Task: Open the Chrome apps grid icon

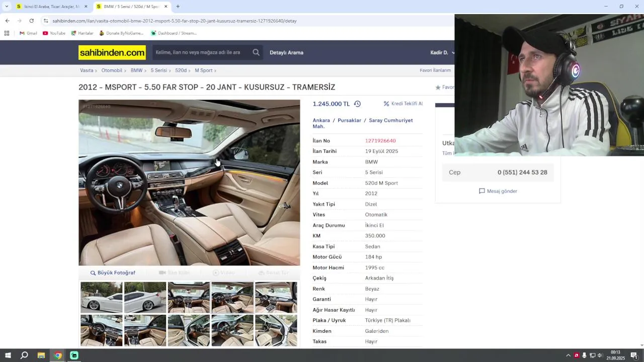Action: coord(7,33)
